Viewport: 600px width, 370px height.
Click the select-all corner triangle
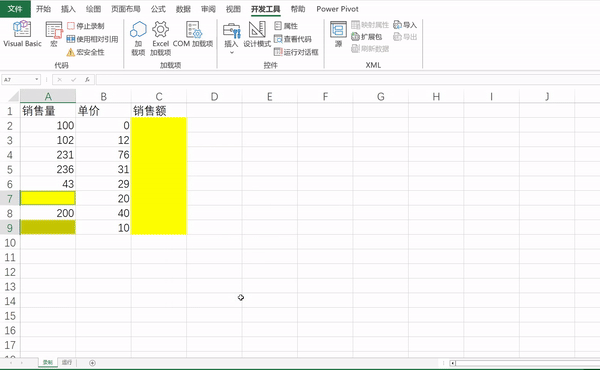14,96
